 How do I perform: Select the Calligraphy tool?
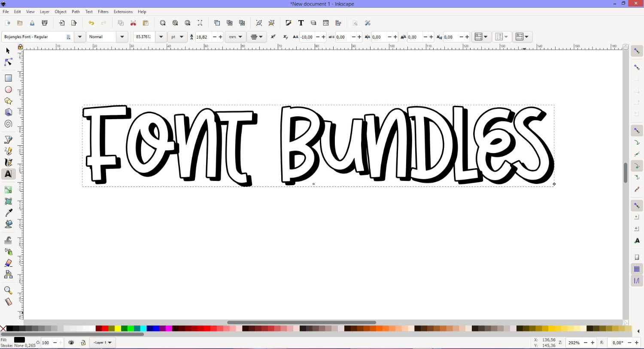8,162
